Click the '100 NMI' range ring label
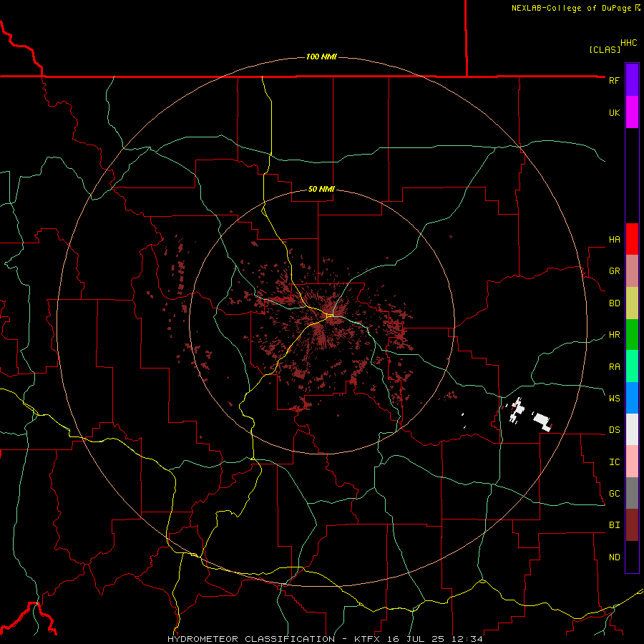 click(x=321, y=57)
